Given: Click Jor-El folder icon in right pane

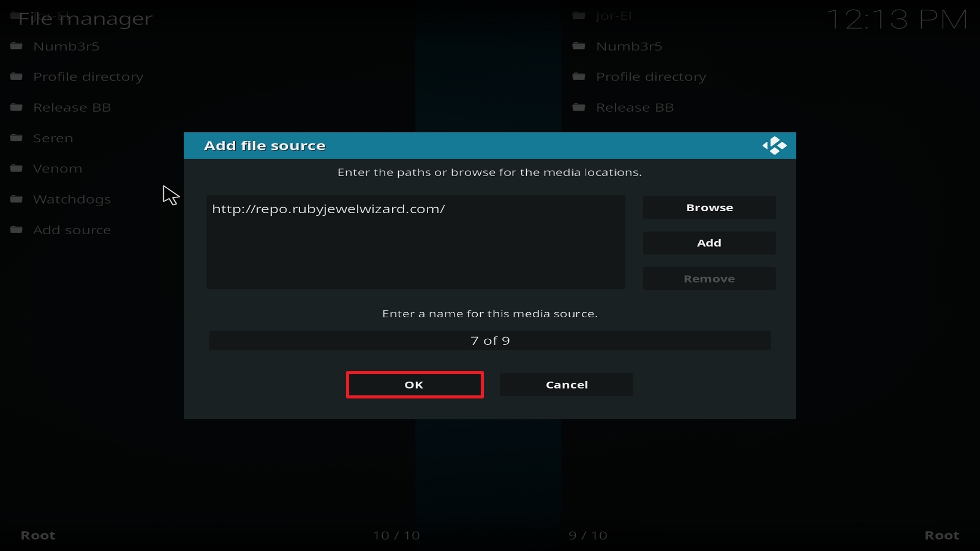Looking at the screenshot, I should click(x=579, y=15).
